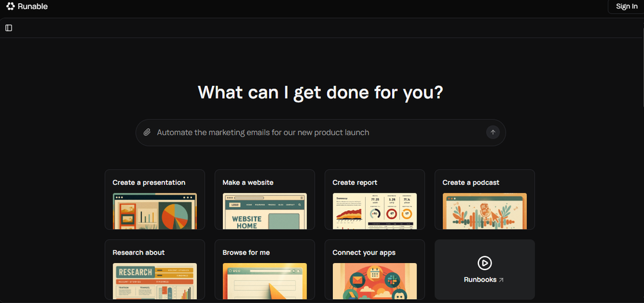Screen dimensions: 644x303
Task: Click the Website Home thumbnail image
Action: point(265,211)
